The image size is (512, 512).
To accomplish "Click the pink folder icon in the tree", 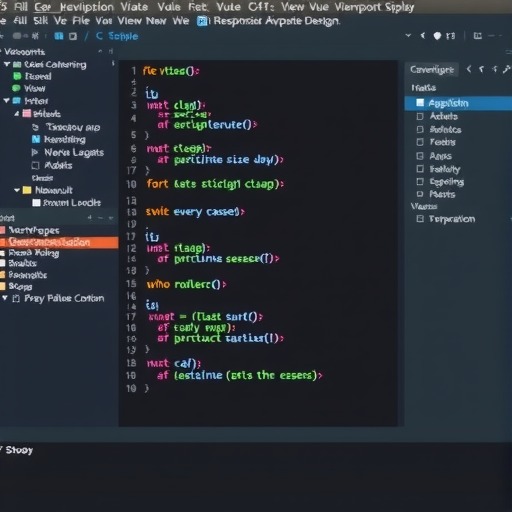I will tap(27, 114).
